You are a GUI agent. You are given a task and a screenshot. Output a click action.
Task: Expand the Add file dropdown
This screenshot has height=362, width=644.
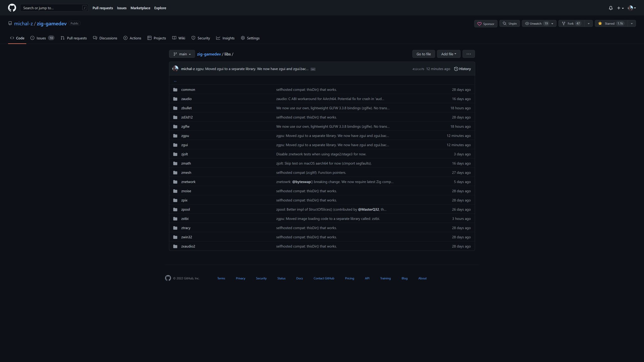tap(448, 54)
